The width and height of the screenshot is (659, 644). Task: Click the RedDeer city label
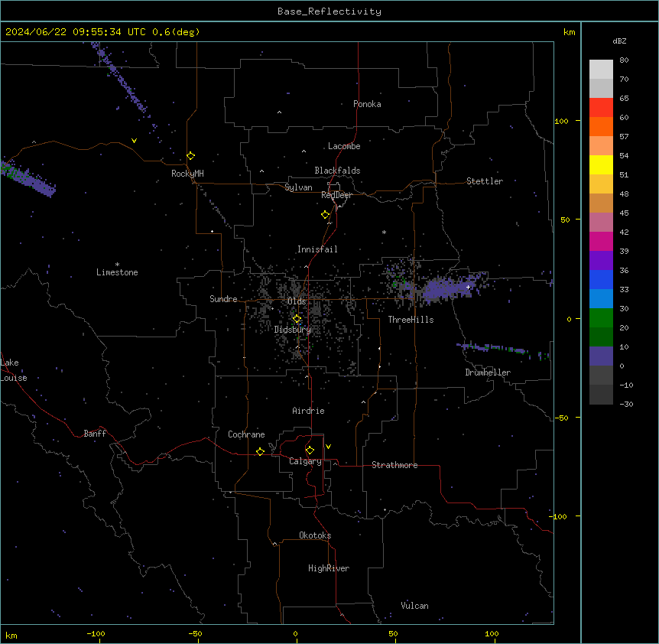point(336,195)
